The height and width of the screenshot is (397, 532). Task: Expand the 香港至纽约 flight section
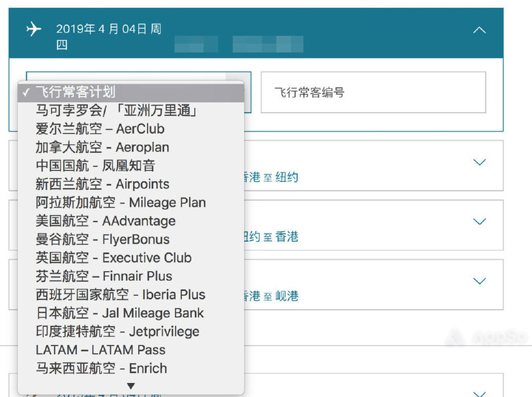(480, 162)
